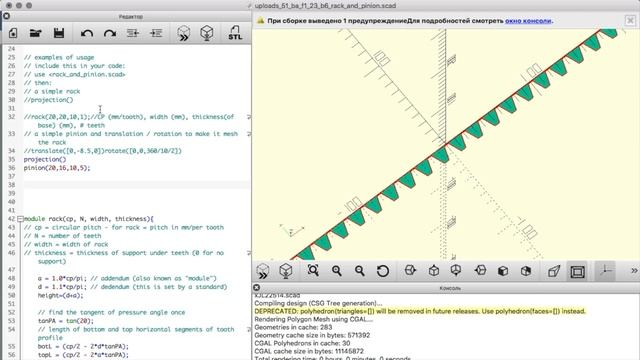Viewport: 640px width, 360px height.
Task: Click 'Geometries in cache: 283' console line
Action: (x=293, y=327)
